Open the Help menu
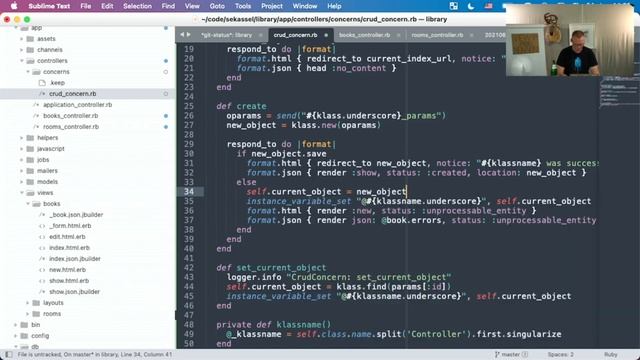This screenshot has width=640, height=360. click(334, 6)
